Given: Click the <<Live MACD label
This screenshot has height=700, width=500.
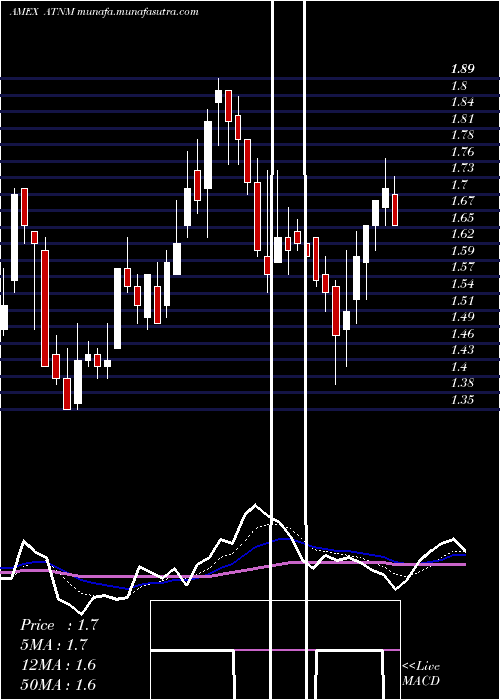Looking at the screenshot, I should (x=421, y=673).
